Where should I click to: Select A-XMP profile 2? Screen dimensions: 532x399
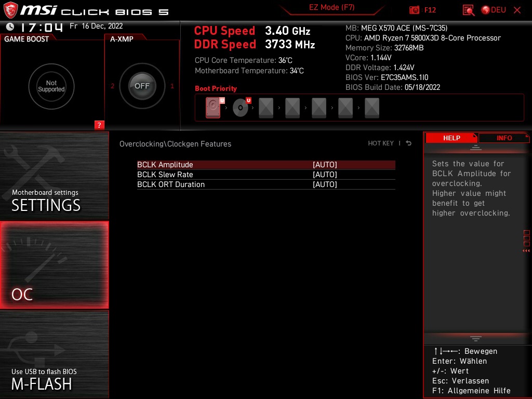112,86
